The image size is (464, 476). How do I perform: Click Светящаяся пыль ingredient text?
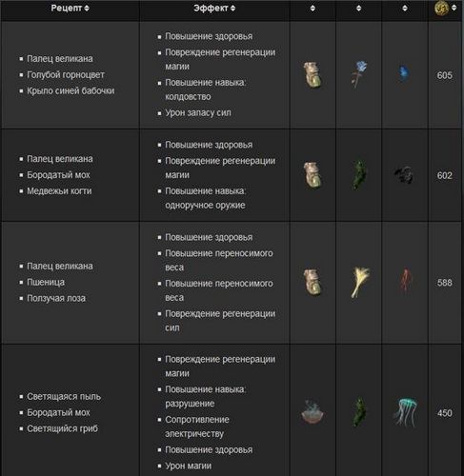click(x=64, y=397)
